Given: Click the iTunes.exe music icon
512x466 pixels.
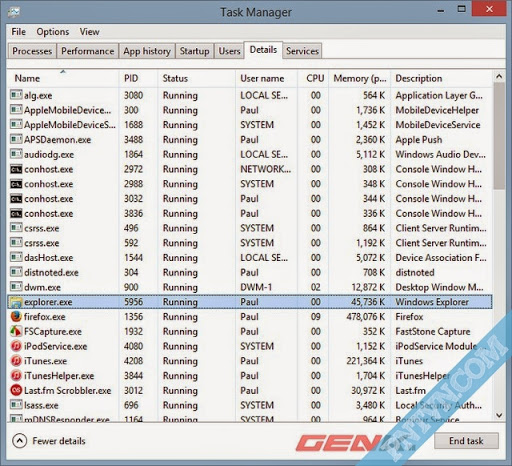Looking at the screenshot, I should coord(16,361).
